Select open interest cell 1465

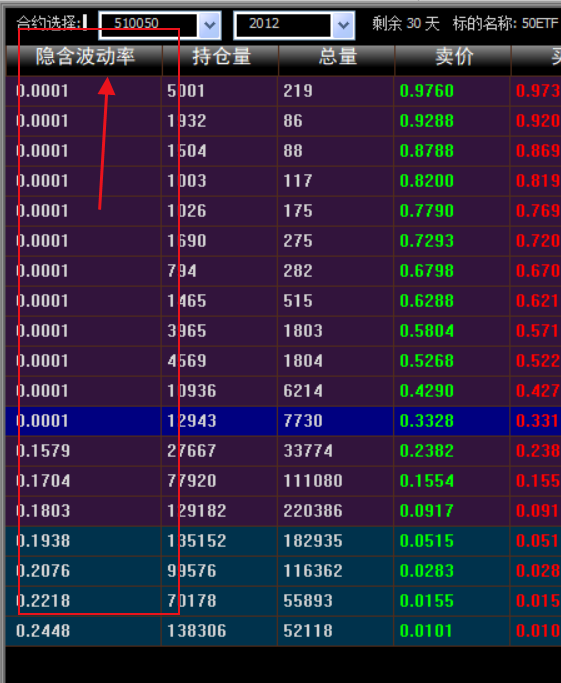coord(187,301)
